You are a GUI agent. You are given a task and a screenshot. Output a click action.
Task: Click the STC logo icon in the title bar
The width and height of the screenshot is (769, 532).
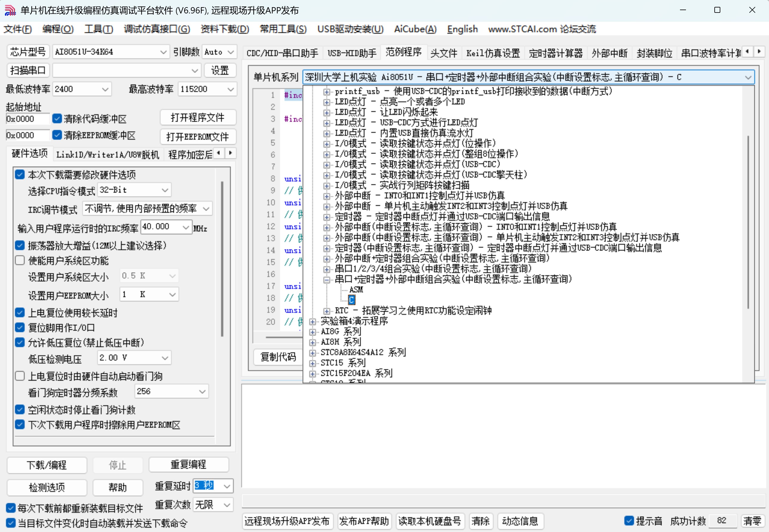[10, 10]
